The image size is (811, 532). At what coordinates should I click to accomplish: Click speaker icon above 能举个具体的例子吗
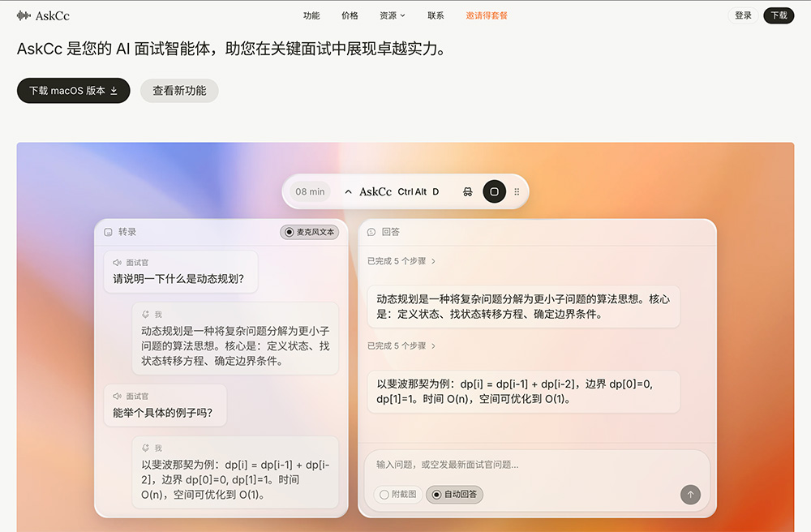point(118,396)
